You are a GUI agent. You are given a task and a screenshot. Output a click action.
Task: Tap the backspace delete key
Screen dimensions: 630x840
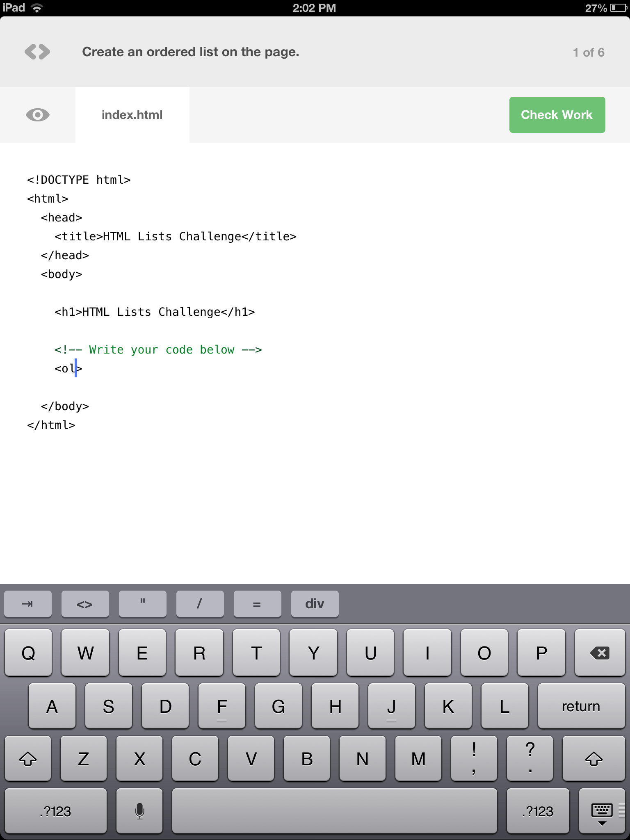pos(600,653)
